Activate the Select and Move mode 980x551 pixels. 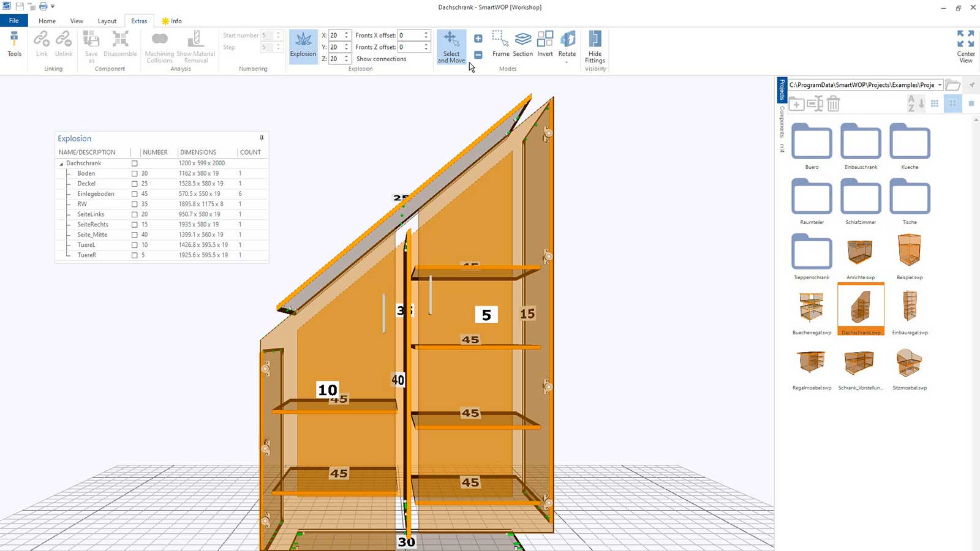tap(451, 47)
